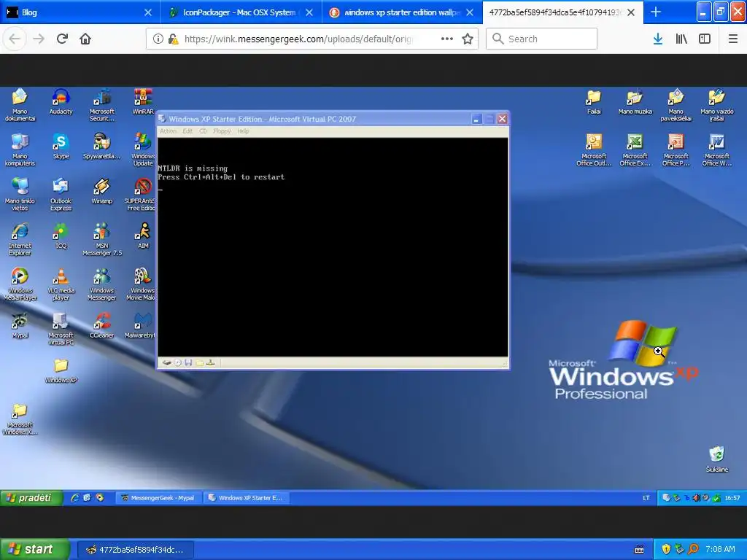Select Windows XP Starter E... taskbar button
The height and width of the screenshot is (560, 747).
click(245, 497)
